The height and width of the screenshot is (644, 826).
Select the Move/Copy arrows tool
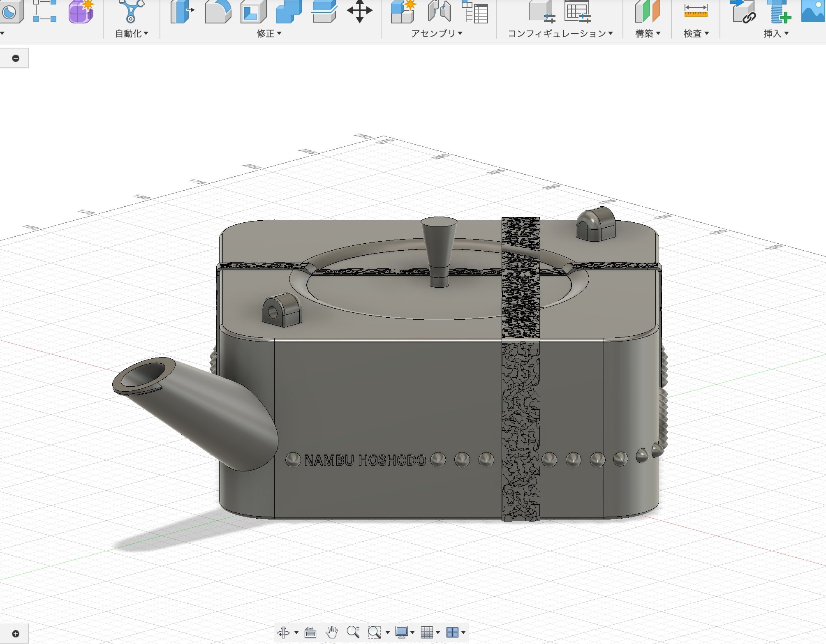[x=359, y=11]
